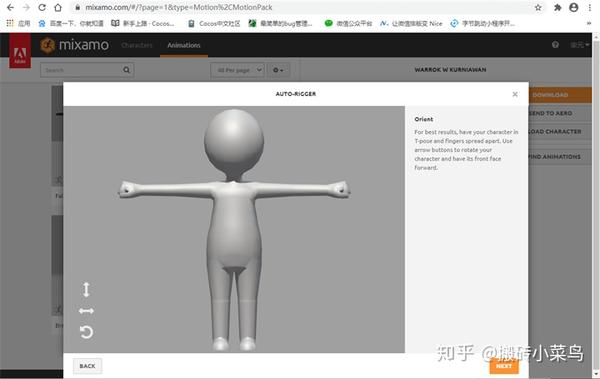The height and width of the screenshot is (379, 600).
Task: Go back in browser history
Action: [x=10, y=7]
